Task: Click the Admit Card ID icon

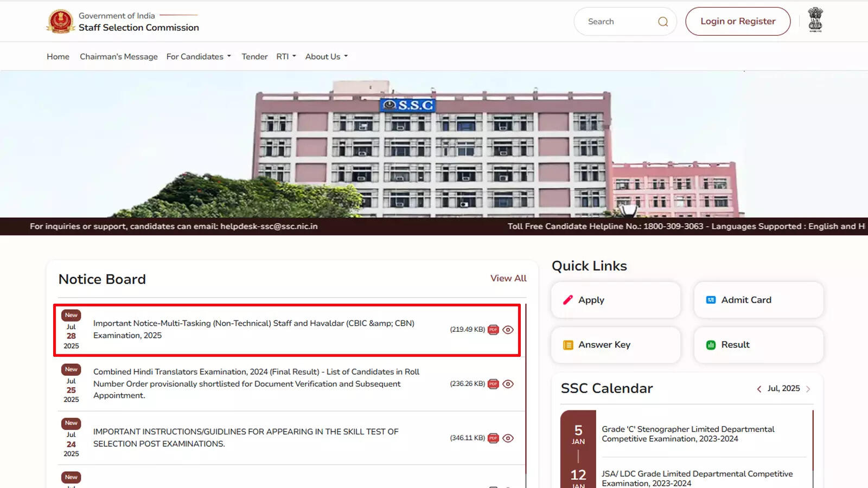Action: (x=711, y=300)
